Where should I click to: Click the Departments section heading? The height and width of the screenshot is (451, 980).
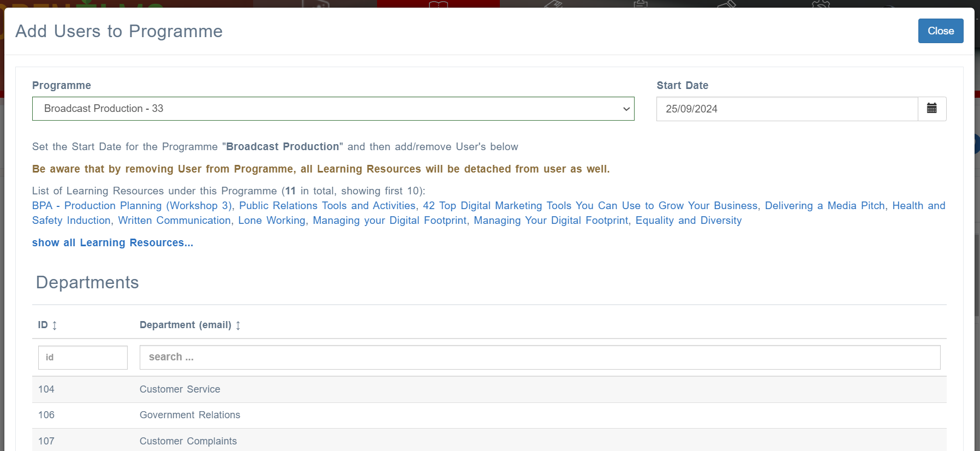[x=87, y=282]
